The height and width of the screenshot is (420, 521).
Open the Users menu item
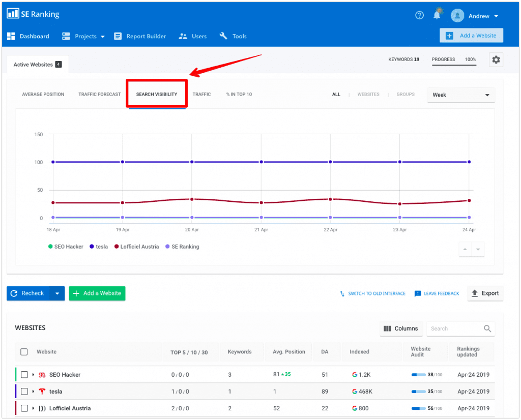[x=193, y=36]
